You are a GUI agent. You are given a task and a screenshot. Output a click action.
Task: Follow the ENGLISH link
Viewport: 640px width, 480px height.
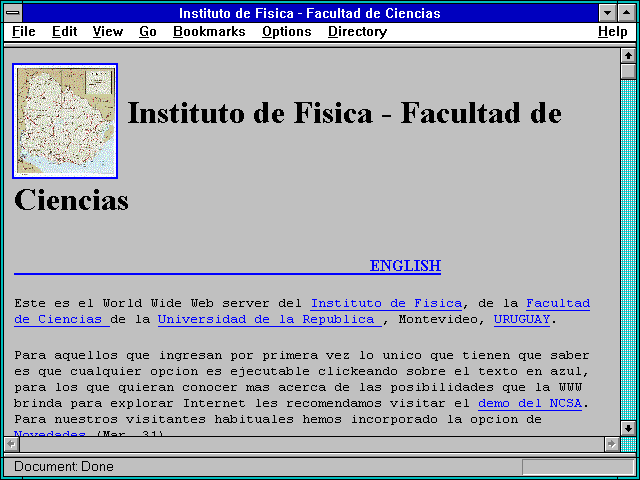click(x=405, y=266)
